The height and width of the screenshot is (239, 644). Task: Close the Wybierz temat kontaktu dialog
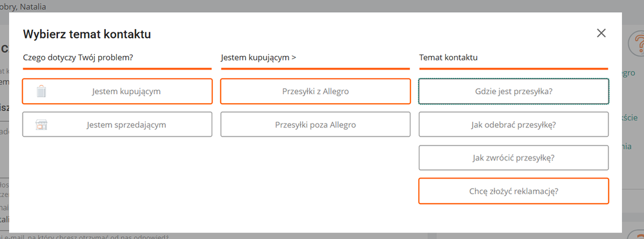tap(601, 33)
